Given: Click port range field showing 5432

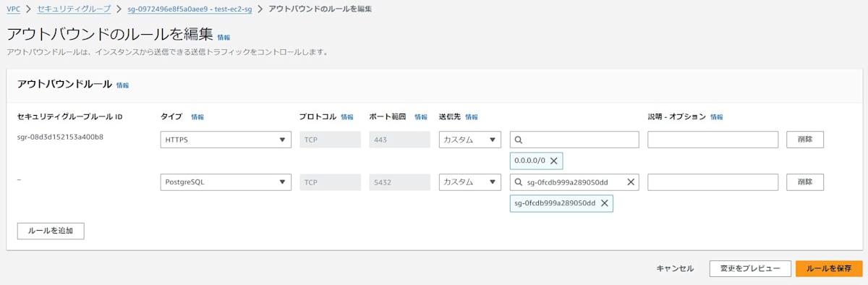Looking at the screenshot, I should 400,182.
